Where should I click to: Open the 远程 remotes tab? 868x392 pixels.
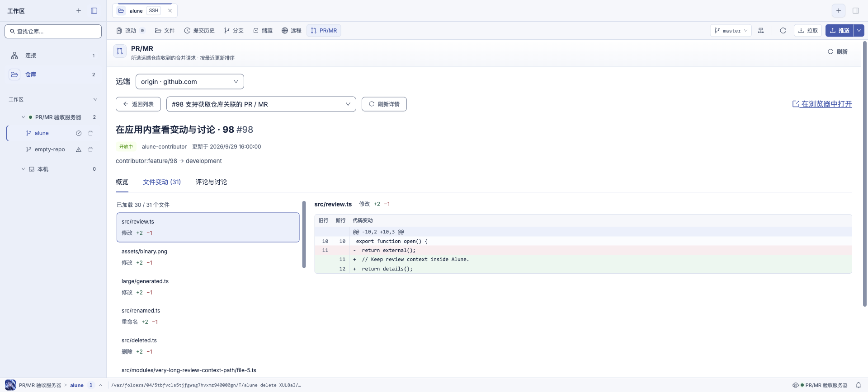pyautogui.click(x=292, y=31)
